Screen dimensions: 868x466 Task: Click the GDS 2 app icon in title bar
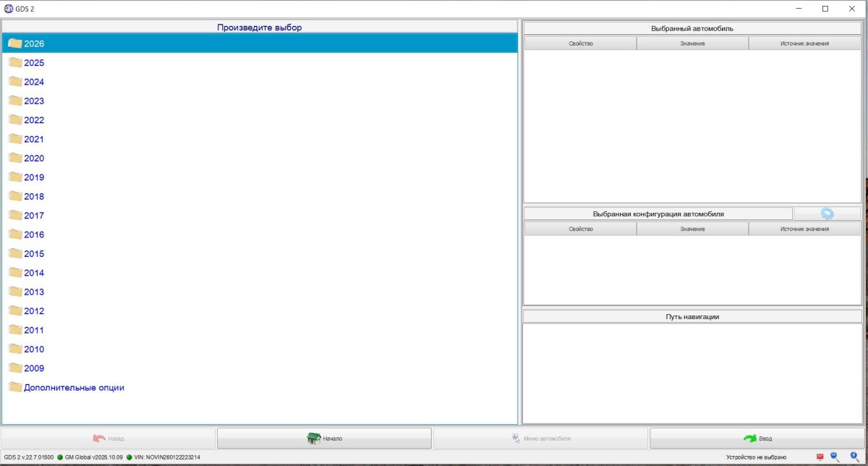point(9,9)
